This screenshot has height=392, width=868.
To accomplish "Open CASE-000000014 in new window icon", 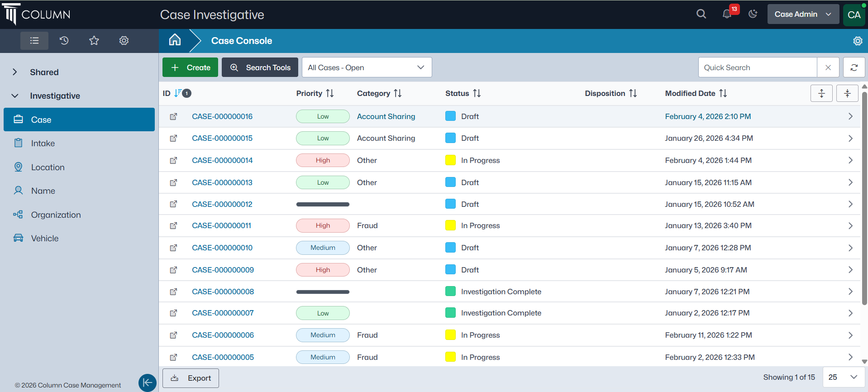I will coord(173,160).
